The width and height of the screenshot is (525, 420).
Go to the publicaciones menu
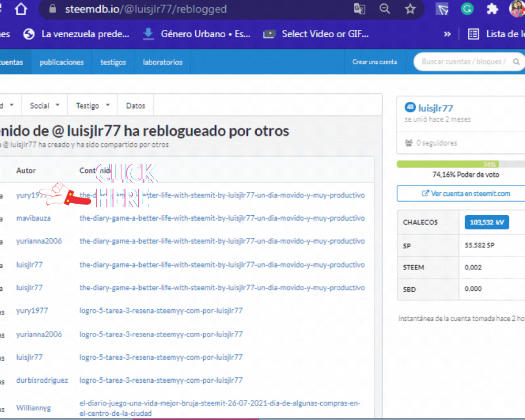pyautogui.click(x=61, y=62)
